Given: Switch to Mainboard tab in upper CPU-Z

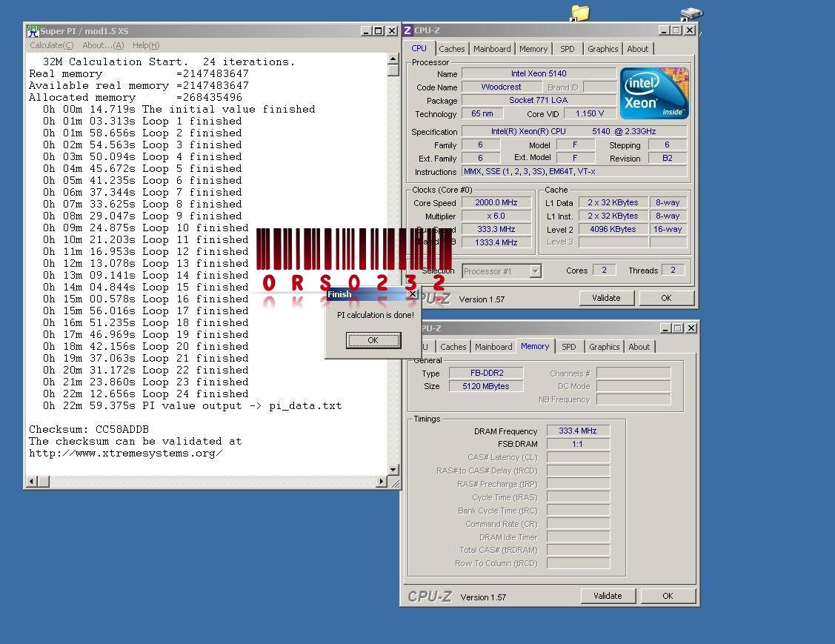Looking at the screenshot, I should (492, 49).
